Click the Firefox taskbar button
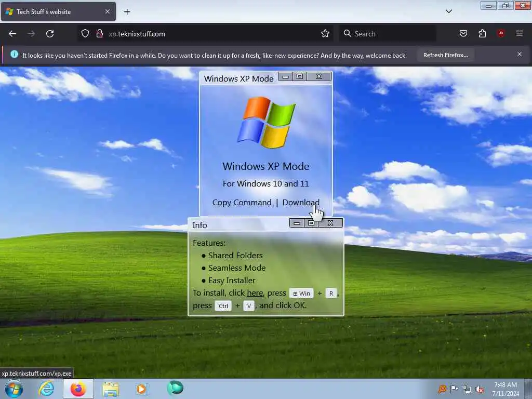The width and height of the screenshot is (532, 399). click(x=78, y=389)
